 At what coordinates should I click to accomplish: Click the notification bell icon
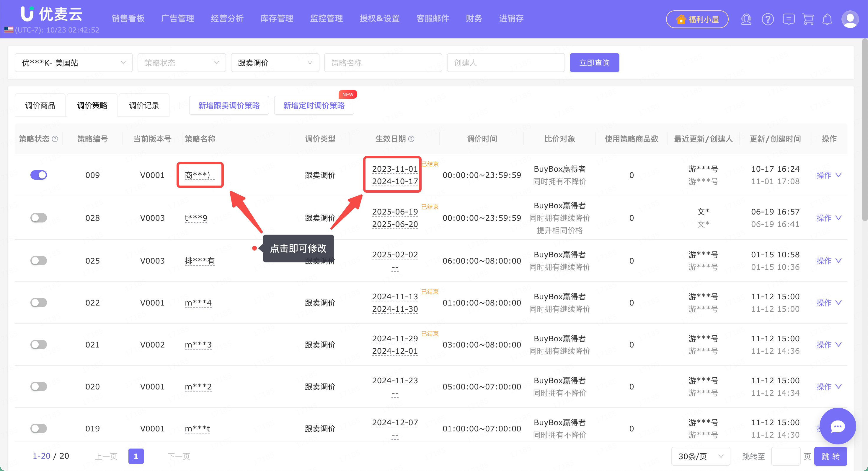pos(827,19)
